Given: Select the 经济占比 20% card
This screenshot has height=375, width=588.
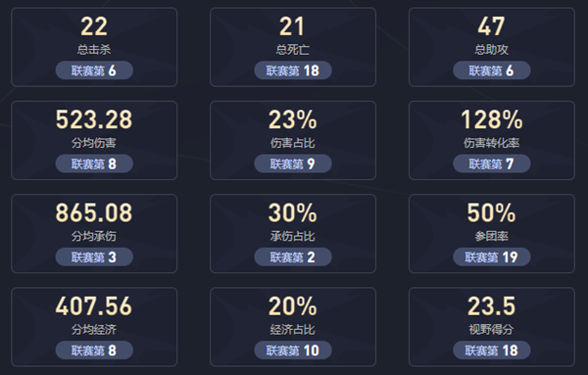Looking at the screenshot, I should tap(293, 327).
